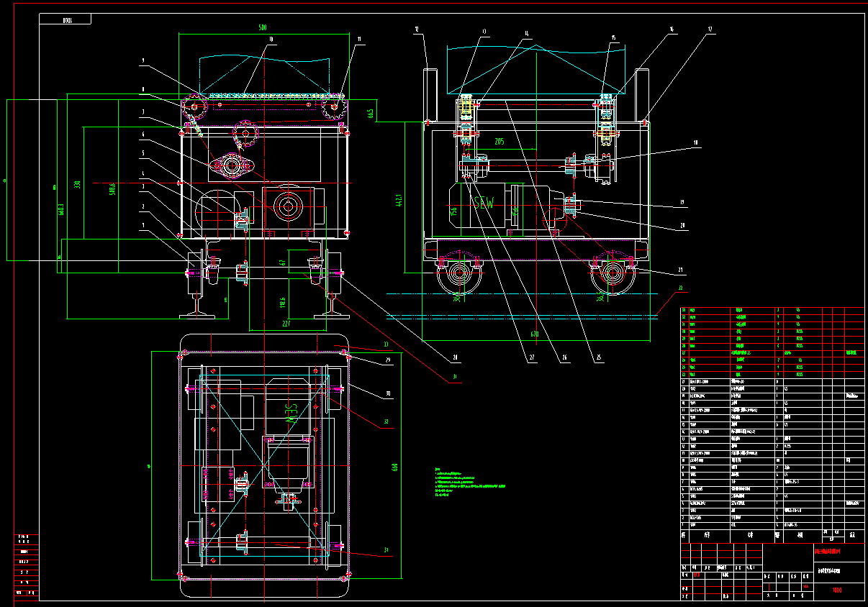Click the 205 dimension in the side view
Screen dimensions: 868x607
pos(499,142)
